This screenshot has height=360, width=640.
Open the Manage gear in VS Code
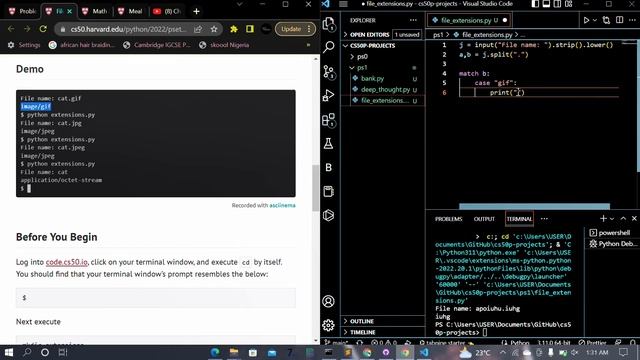329,325
